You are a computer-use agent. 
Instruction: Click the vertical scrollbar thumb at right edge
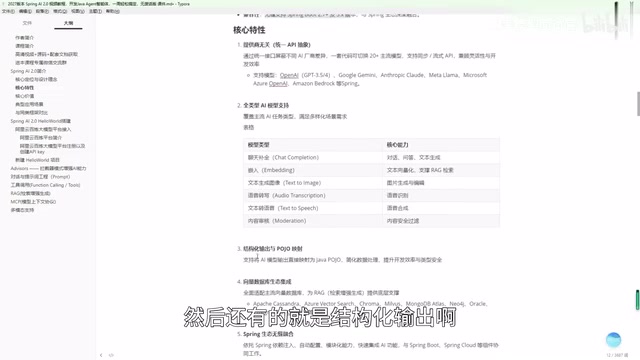pyautogui.click(x=638, y=104)
